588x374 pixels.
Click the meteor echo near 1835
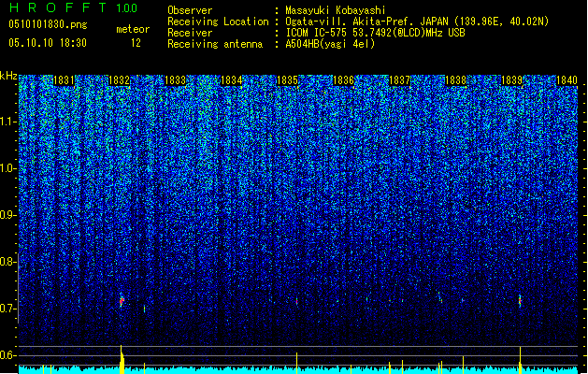click(296, 301)
